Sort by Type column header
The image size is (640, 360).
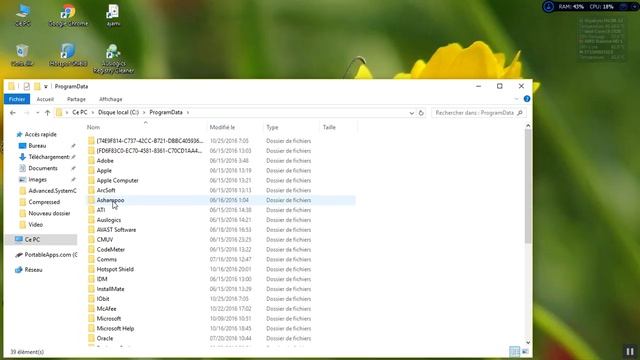[x=291, y=127]
